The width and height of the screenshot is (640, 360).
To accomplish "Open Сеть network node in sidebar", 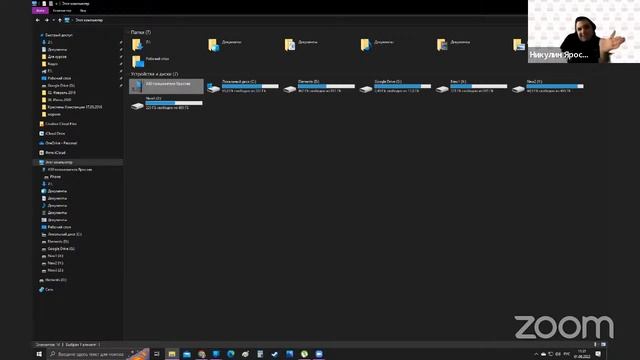I will [49, 289].
